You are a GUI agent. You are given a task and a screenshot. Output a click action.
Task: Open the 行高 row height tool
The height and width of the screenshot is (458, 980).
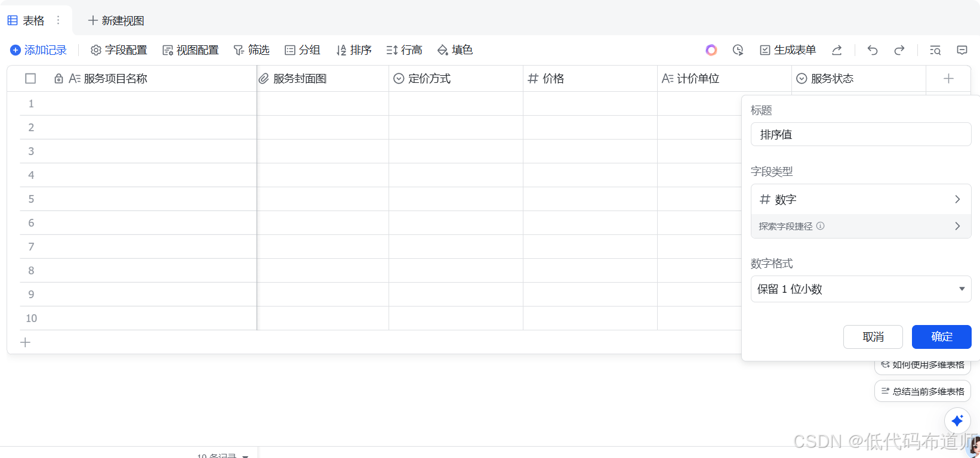click(x=405, y=50)
